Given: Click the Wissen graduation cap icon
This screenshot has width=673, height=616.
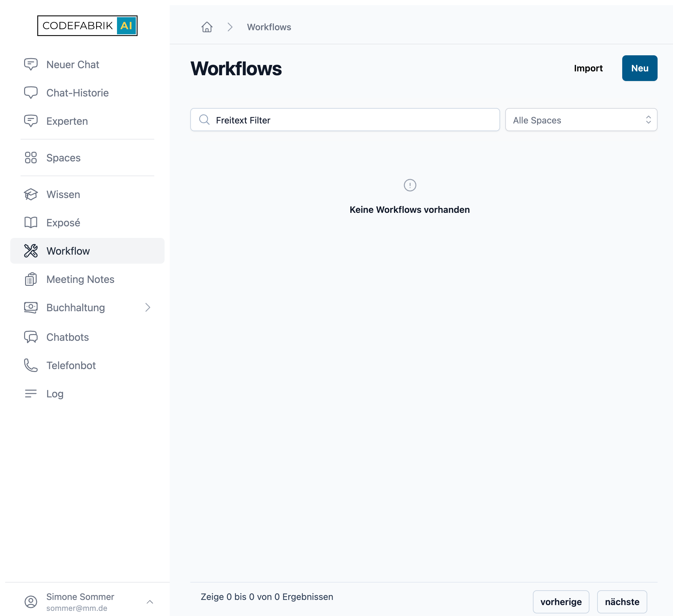Looking at the screenshot, I should [x=31, y=194].
